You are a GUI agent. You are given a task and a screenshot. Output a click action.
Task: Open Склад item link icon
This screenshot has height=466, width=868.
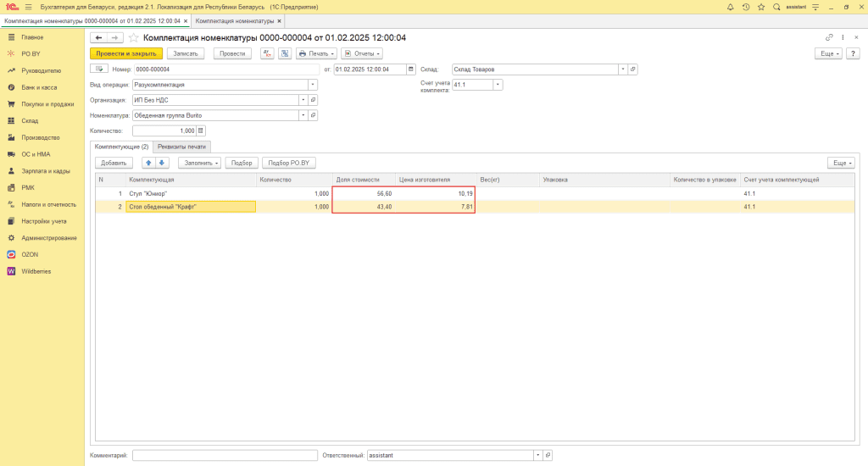pyautogui.click(x=632, y=69)
